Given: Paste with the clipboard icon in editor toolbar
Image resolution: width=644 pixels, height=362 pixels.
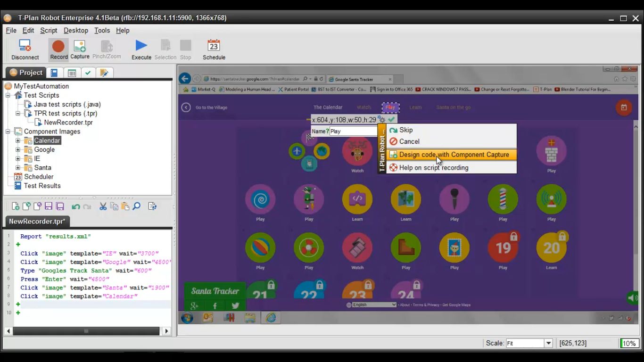Looking at the screenshot, I should point(125,206).
